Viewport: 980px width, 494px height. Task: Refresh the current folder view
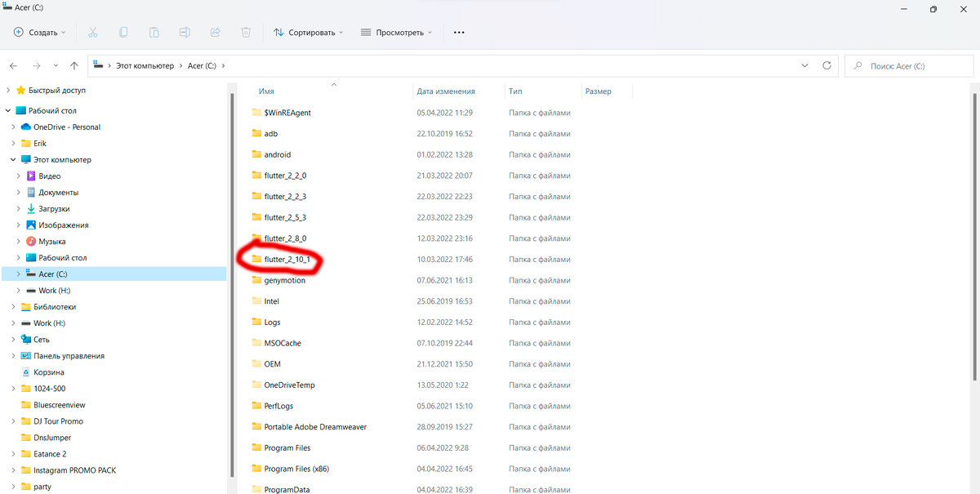click(x=826, y=65)
